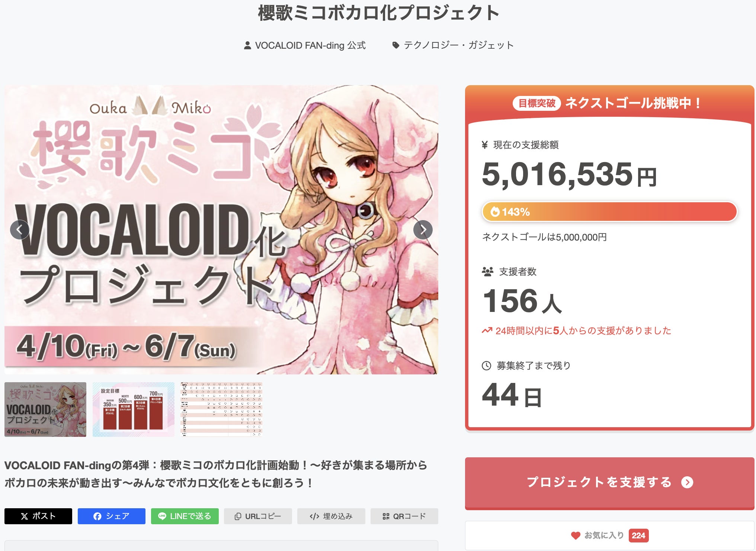This screenshot has width=756, height=551.
Task: Click the next image arrow on carousel
Action: click(x=423, y=230)
